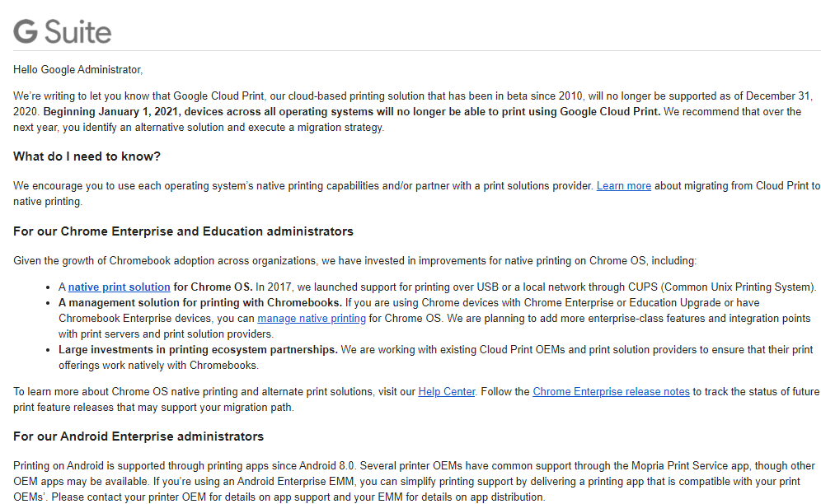Click the sentence starting "Printing on Android is supported"
The height and width of the screenshot is (504, 821).
click(185, 466)
